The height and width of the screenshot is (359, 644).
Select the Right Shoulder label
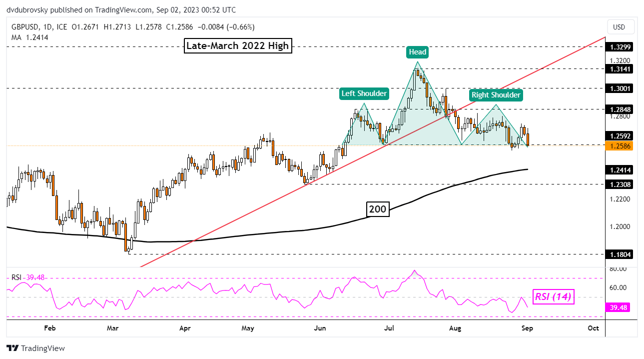coord(496,95)
